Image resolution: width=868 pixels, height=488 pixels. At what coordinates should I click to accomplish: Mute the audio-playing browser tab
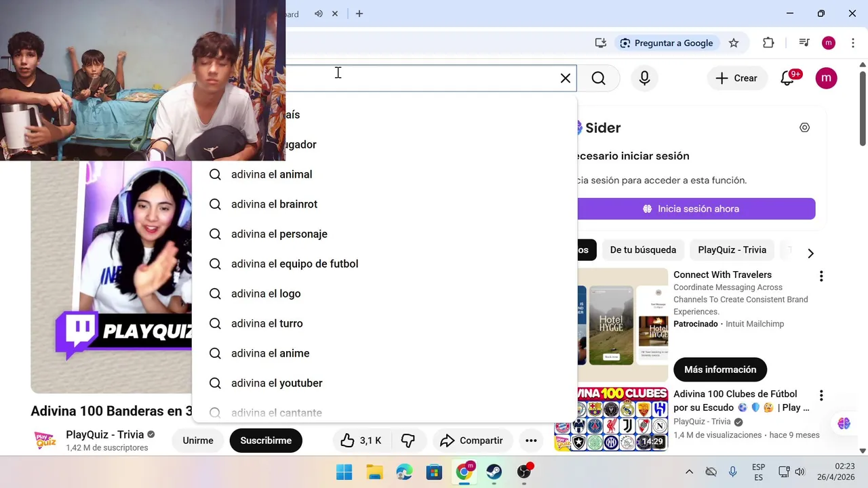[318, 14]
